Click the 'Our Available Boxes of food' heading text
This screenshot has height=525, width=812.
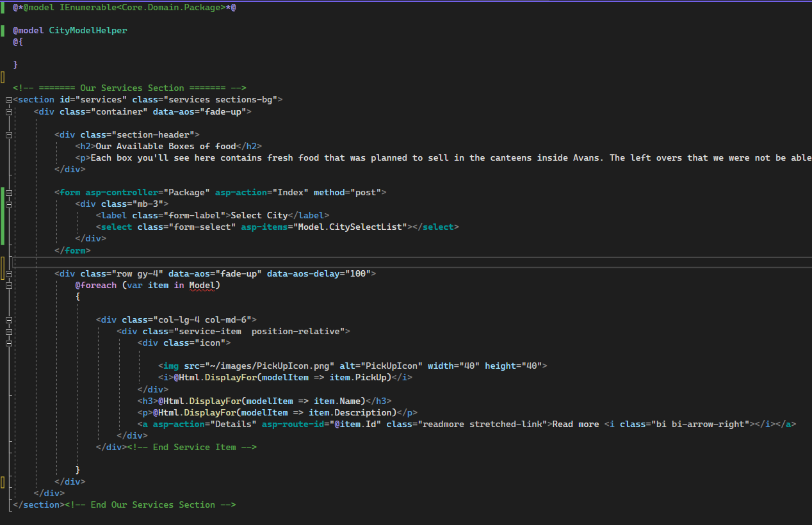pos(166,146)
